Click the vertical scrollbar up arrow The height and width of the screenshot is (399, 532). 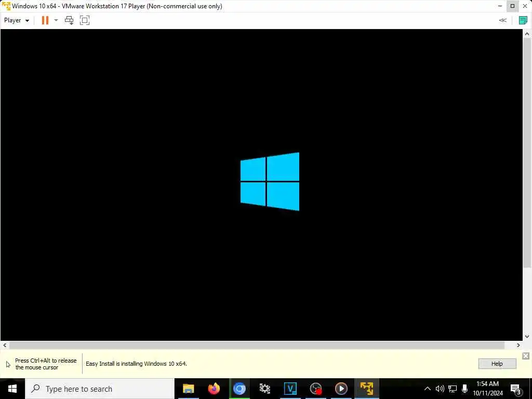click(x=527, y=34)
